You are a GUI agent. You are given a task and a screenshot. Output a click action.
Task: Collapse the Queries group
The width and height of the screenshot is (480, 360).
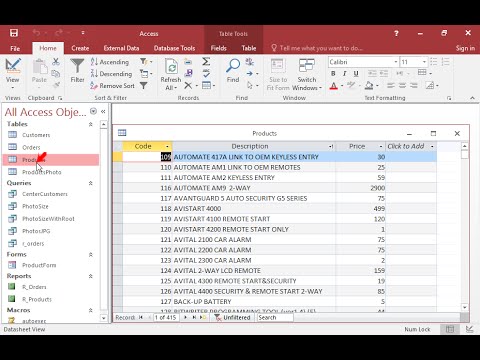click(90, 183)
